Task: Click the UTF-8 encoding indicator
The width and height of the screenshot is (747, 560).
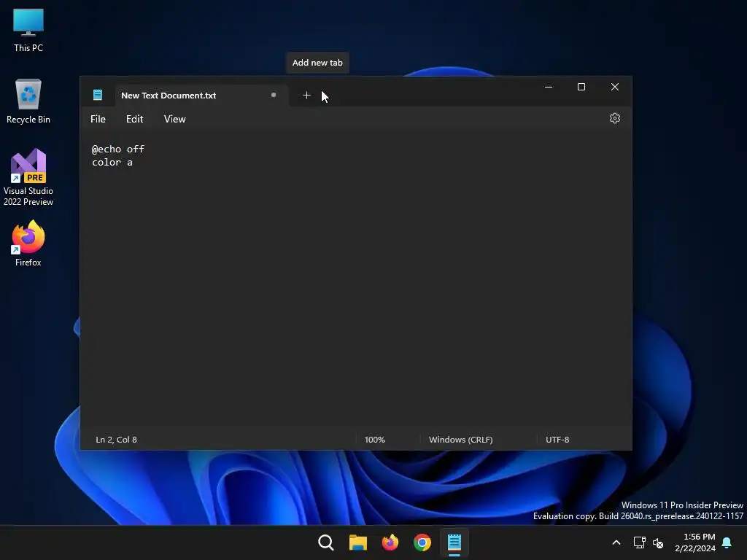Action: 557,440
